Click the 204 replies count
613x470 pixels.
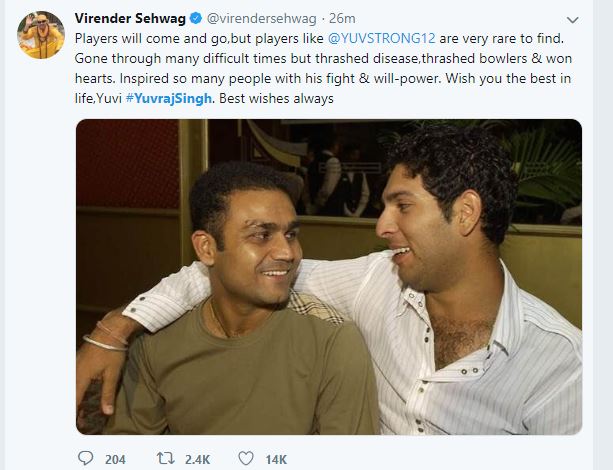[x=115, y=459]
